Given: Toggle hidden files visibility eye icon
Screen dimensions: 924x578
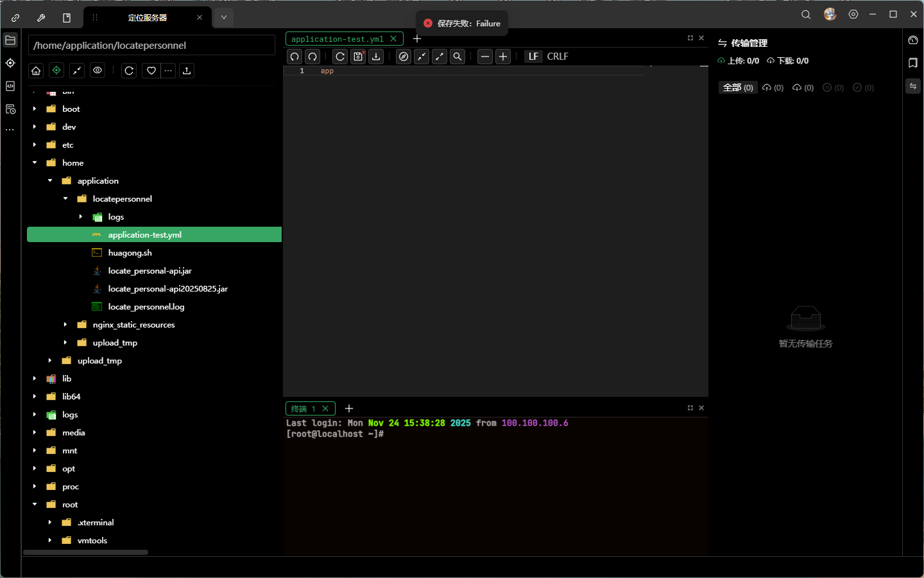Looking at the screenshot, I should pyautogui.click(x=98, y=71).
